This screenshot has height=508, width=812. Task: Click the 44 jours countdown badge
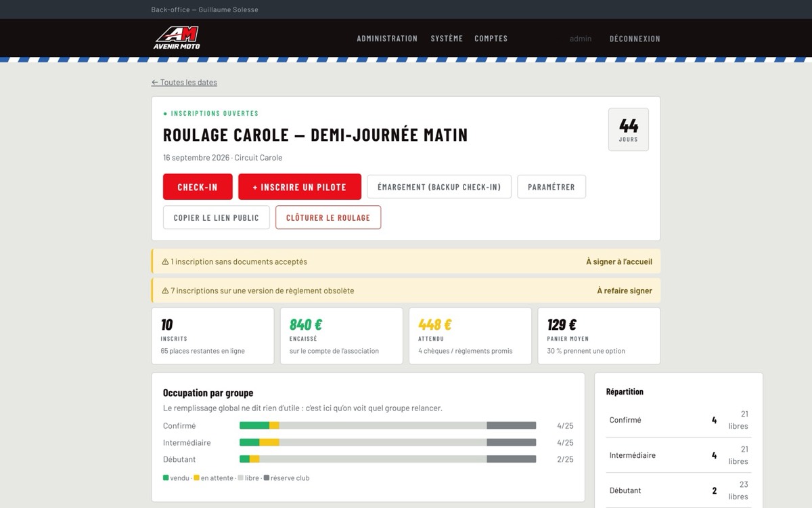[x=628, y=129]
